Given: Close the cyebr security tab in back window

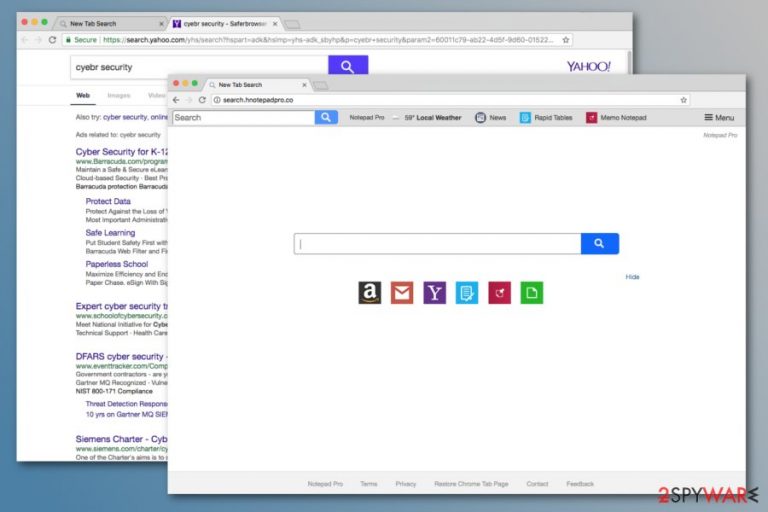Looking at the screenshot, I should point(275,24).
